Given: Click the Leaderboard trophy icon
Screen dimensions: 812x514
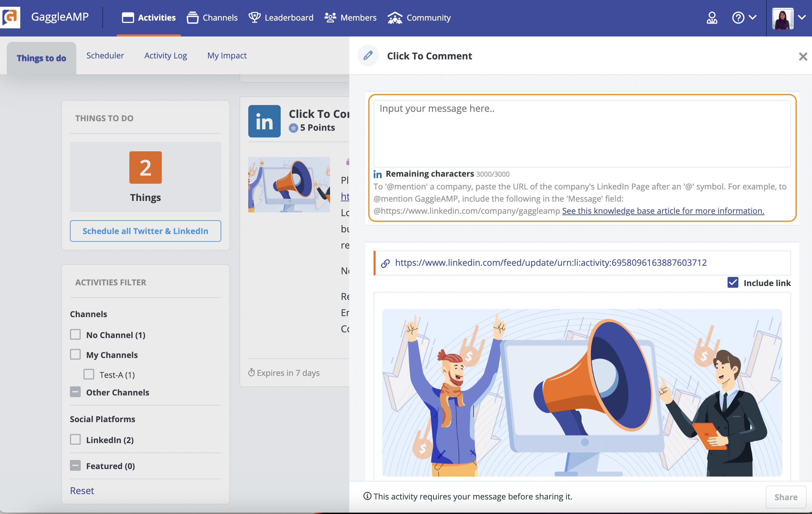Looking at the screenshot, I should (x=255, y=17).
